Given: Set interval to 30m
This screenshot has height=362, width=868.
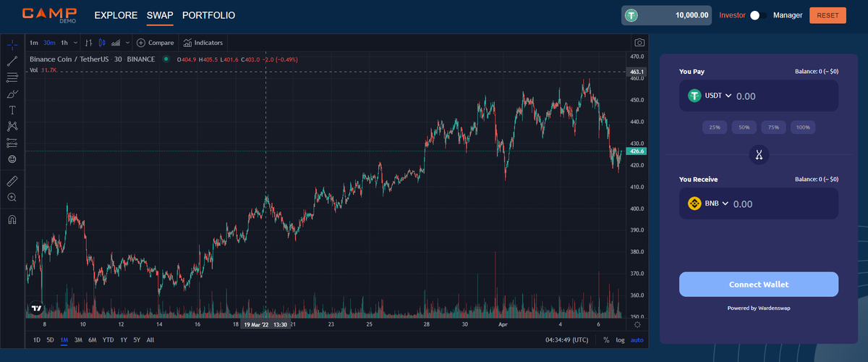Looking at the screenshot, I should pyautogui.click(x=49, y=43).
